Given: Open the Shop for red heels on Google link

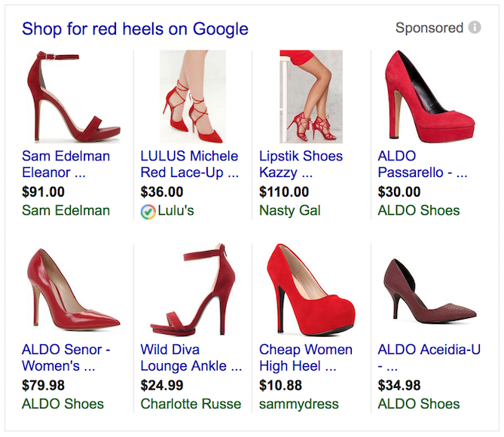Looking at the screenshot, I should tap(135, 29).
